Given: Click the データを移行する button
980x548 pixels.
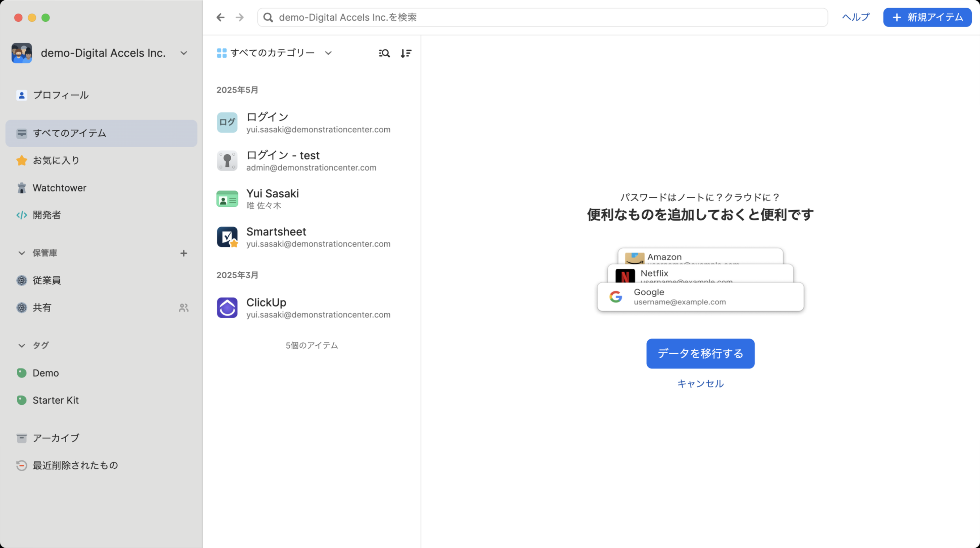Looking at the screenshot, I should (x=700, y=353).
